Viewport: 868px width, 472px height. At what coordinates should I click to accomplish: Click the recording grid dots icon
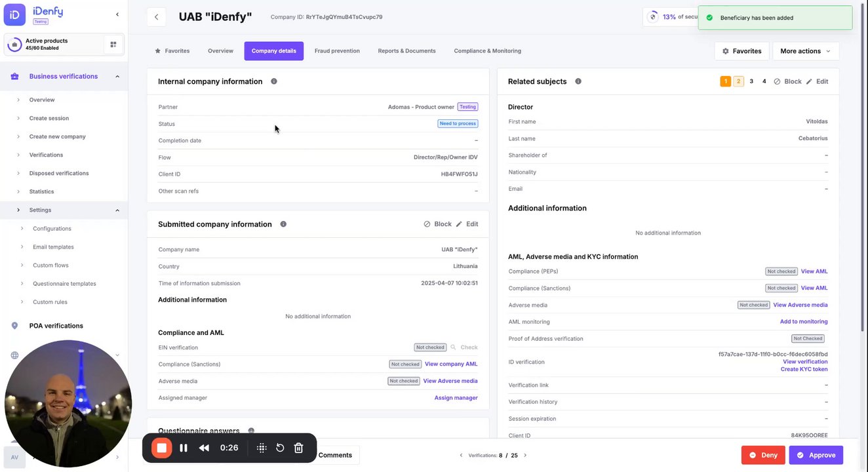pos(262,448)
